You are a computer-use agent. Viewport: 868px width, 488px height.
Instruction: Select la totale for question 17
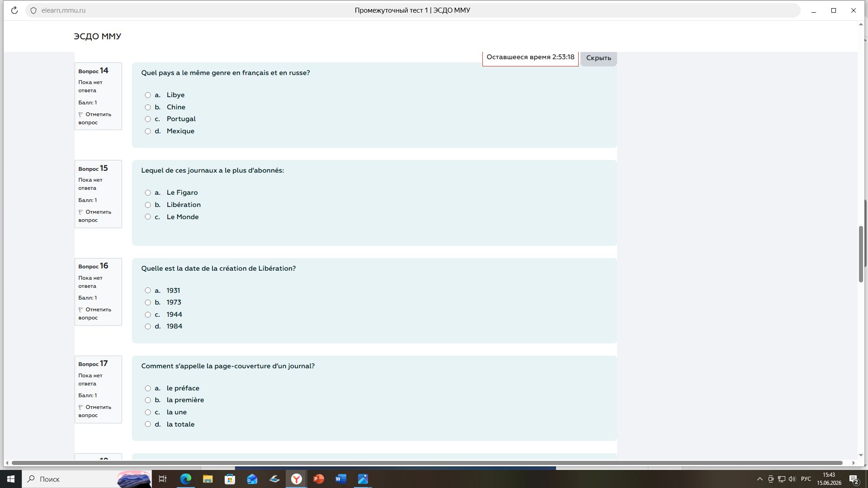148,424
